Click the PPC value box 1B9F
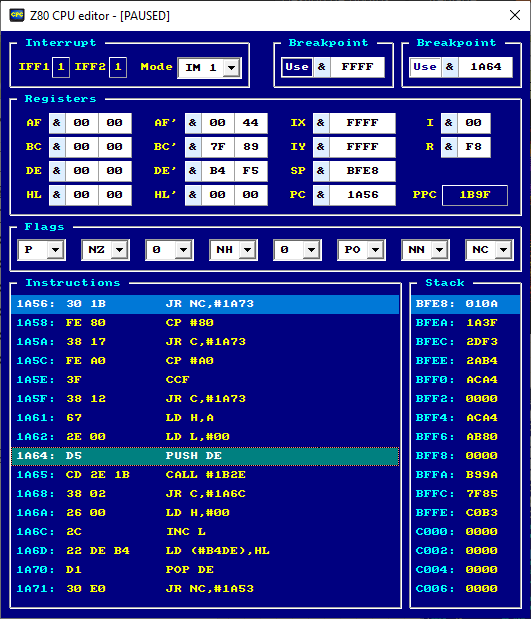Screen dimensions: 531x619 475,195
